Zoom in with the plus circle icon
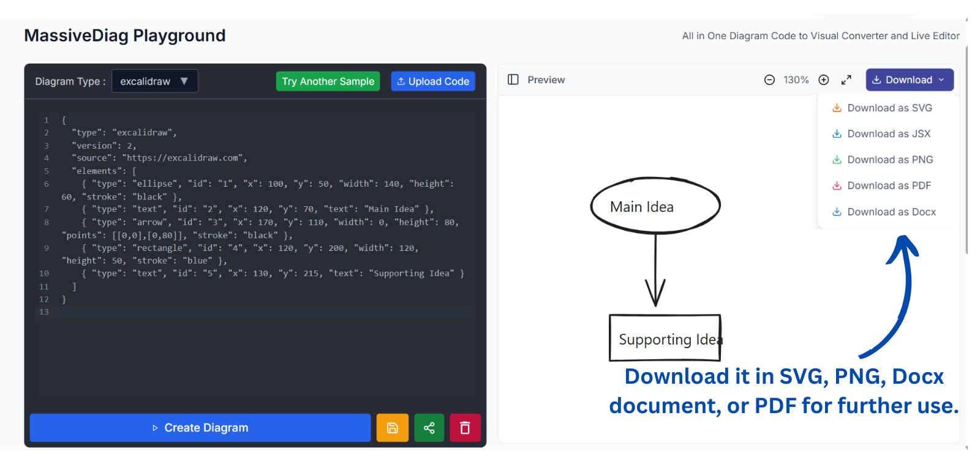The height and width of the screenshot is (459, 980). pos(824,80)
